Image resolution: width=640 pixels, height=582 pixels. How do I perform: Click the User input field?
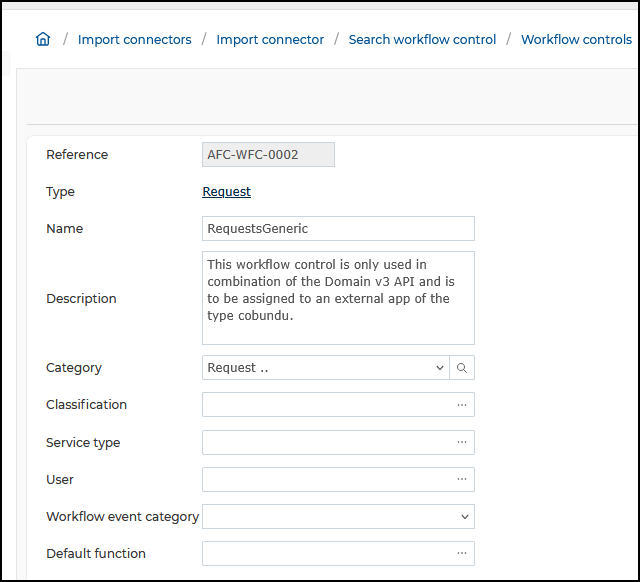[x=338, y=479]
